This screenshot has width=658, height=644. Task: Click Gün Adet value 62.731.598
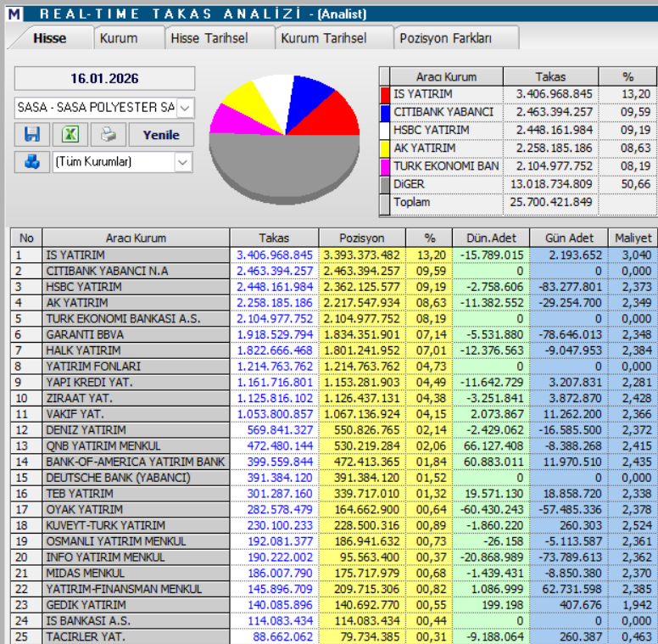572,590
